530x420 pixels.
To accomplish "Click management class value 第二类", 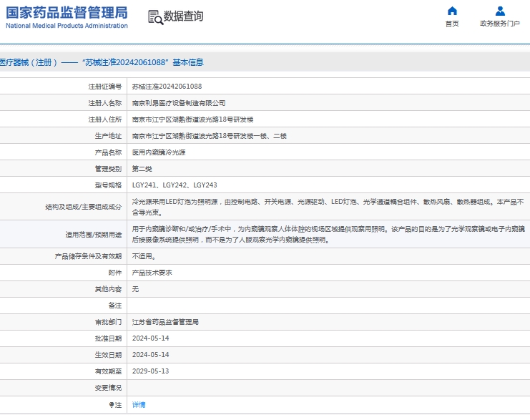I will click(142, 169).
